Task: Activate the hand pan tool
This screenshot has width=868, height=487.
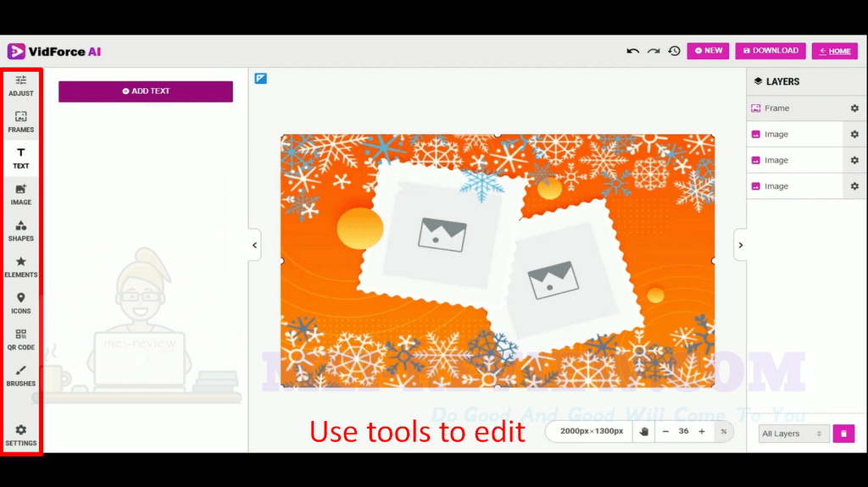Action: click(x=644, y=432)
